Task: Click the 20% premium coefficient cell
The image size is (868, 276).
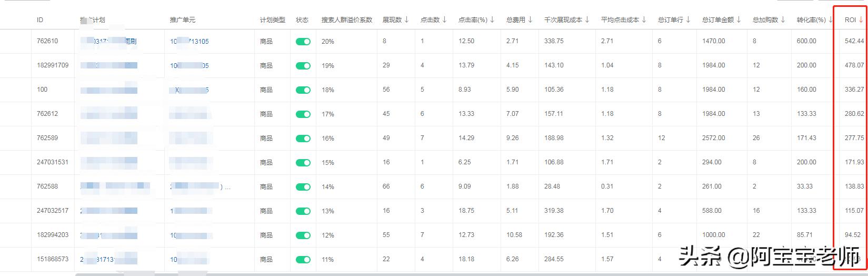Action: click(328, 41)
